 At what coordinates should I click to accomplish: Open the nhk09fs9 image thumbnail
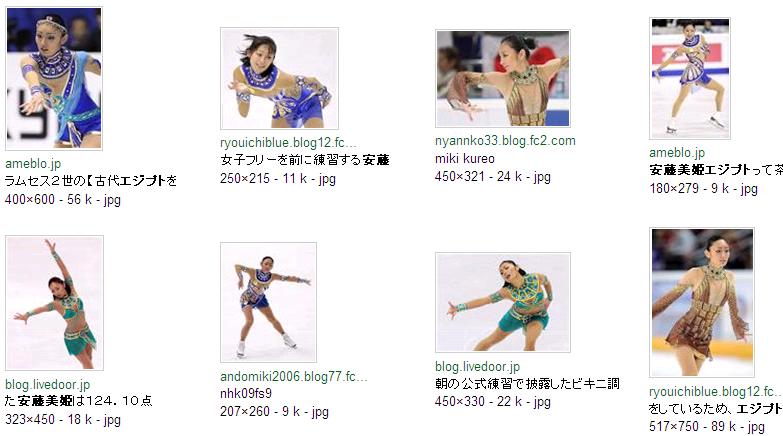click(x=268, y=302)
